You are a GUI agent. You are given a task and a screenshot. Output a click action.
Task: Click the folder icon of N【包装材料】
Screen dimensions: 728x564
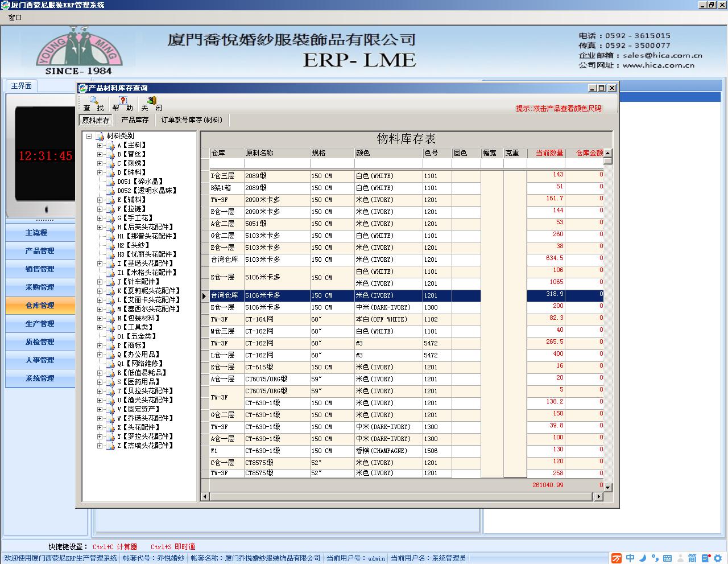[x=110, y=318]
